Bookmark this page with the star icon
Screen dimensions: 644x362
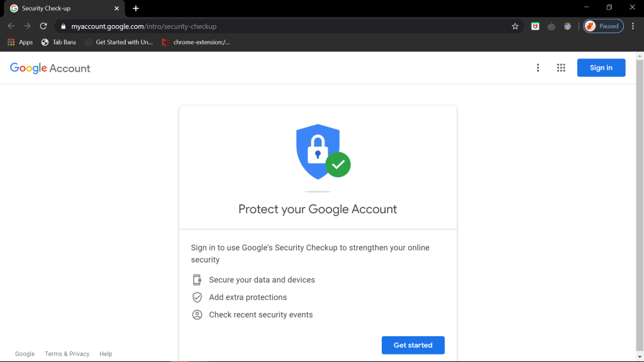tap(515, 26)
